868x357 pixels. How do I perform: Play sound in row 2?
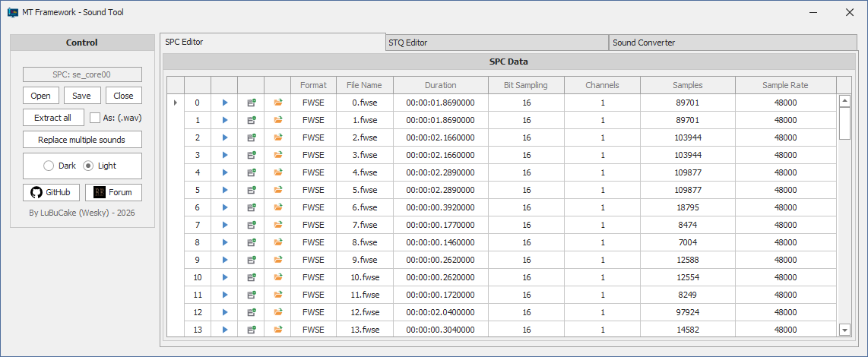coord(225,137)
